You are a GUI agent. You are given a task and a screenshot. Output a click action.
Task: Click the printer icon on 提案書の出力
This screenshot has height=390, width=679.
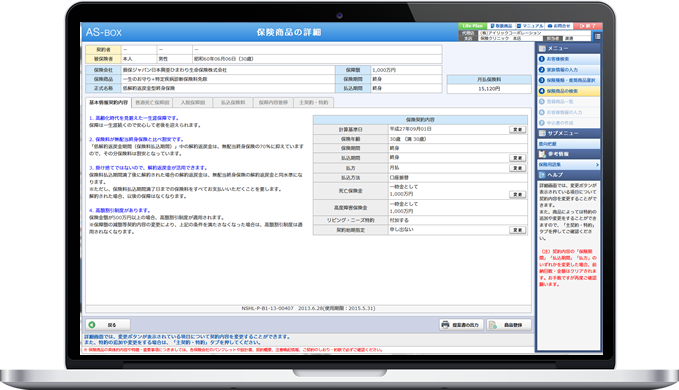(445, 325)
